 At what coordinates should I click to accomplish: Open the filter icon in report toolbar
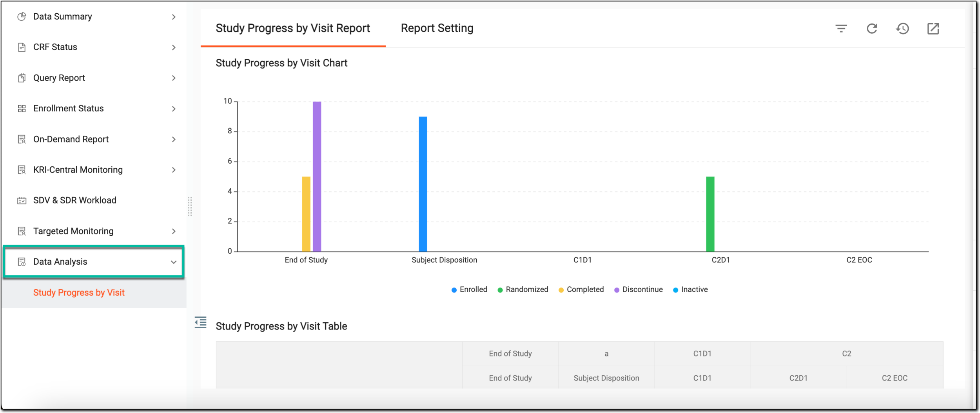point(841,28)
